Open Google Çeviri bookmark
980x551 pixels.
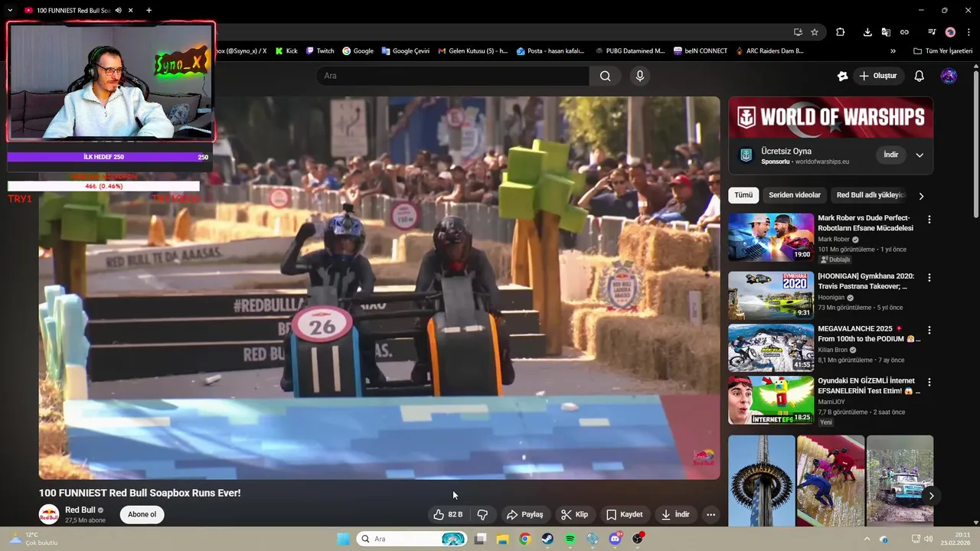click(405, 51)
